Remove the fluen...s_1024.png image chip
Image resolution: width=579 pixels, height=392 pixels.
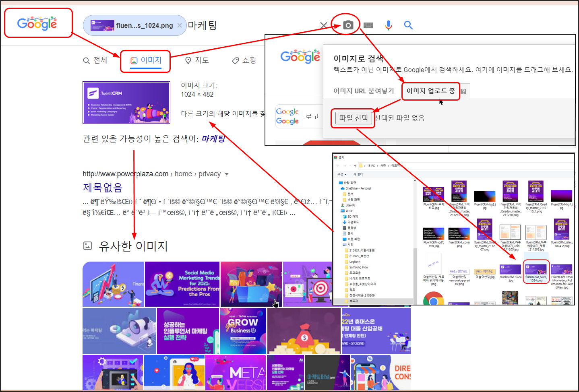pos(180,25)
